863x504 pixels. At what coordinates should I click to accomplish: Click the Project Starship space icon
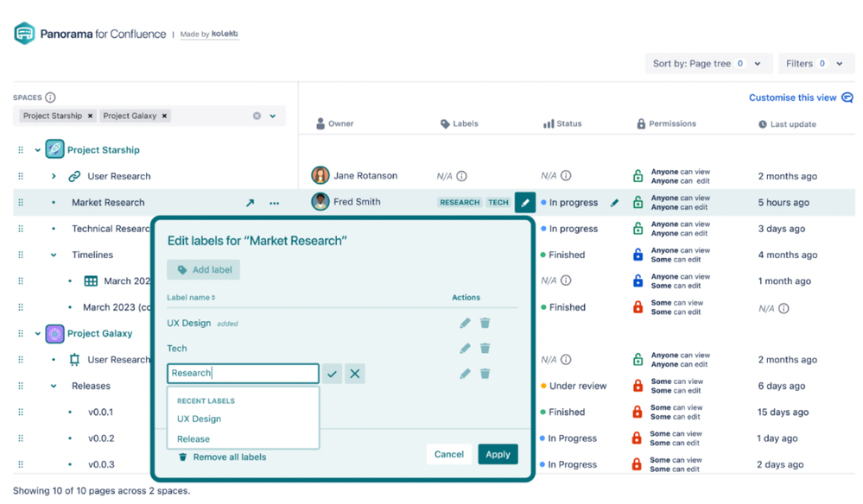pyautogui.click(x=54, y=149)
